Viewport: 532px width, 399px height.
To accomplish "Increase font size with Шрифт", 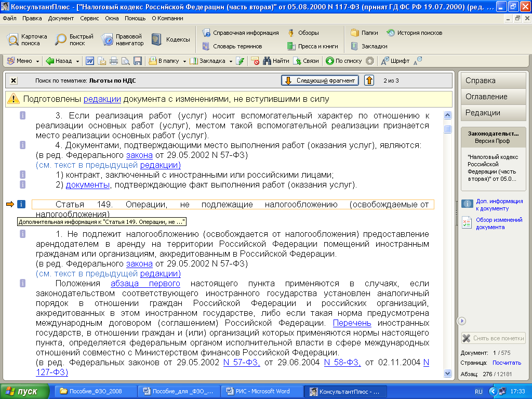I will pyautogui.click(x=395, y=61).
